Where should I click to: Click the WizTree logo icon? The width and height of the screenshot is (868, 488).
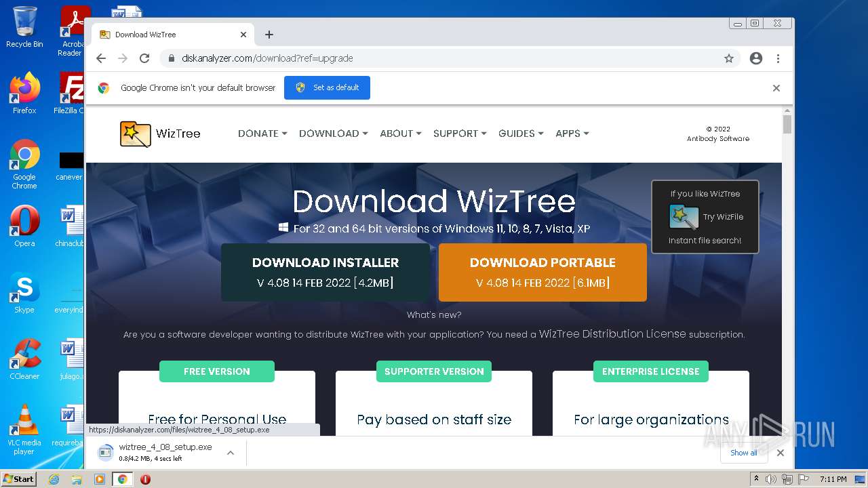pyautogui.click(x=135, y=134)
